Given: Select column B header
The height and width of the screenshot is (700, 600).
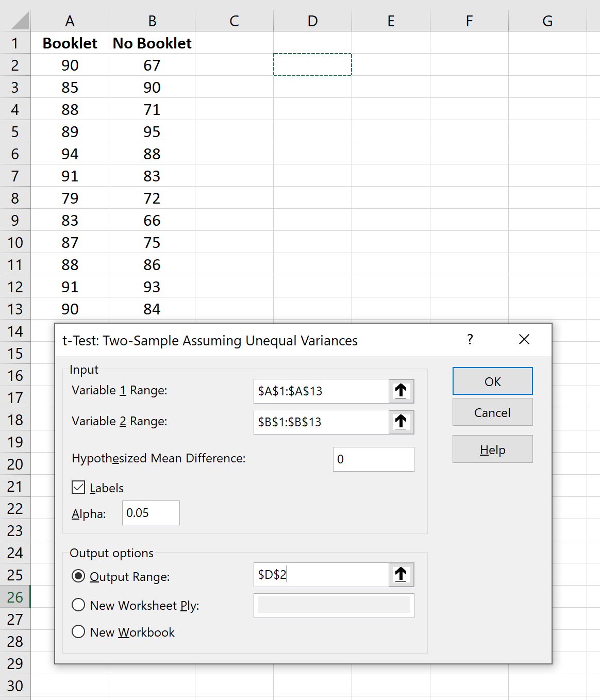Looking at the screenshot, I should click(152, 21).
